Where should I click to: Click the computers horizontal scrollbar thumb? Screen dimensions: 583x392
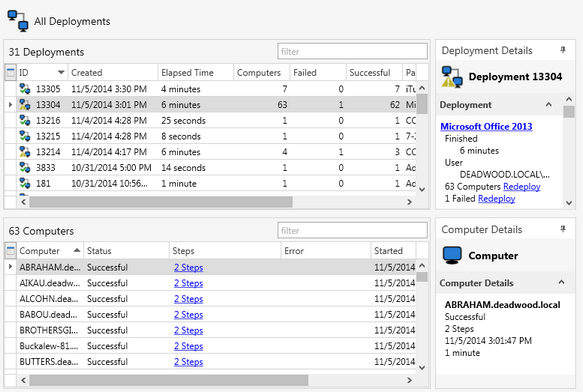pyautogui.click(x=169, y=380)
